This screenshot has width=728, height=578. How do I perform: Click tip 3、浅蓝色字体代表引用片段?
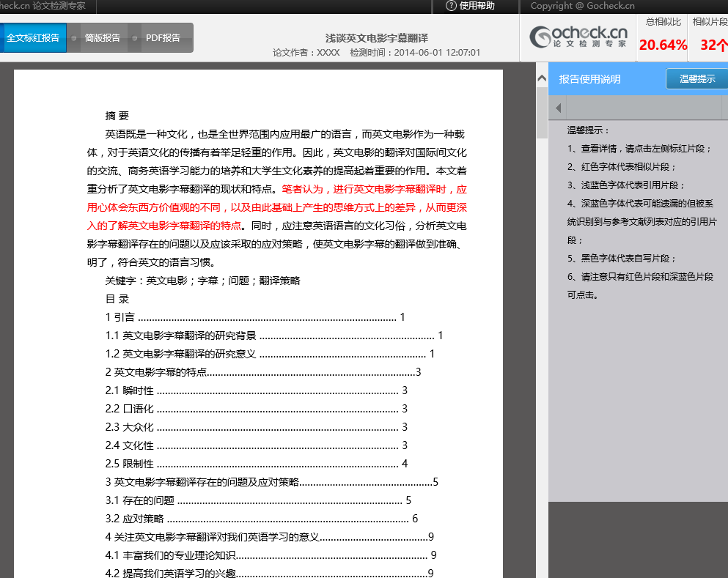pyautogui.click(x=626, y=185)
